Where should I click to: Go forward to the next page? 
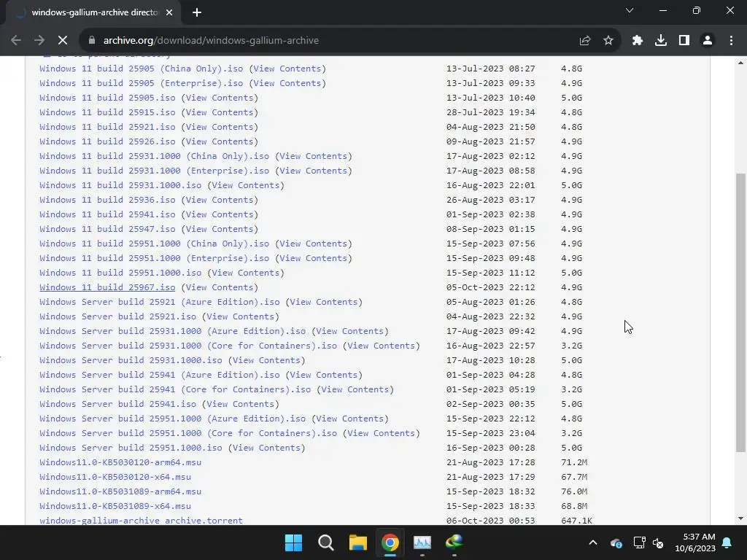click(x=39, y=41)
